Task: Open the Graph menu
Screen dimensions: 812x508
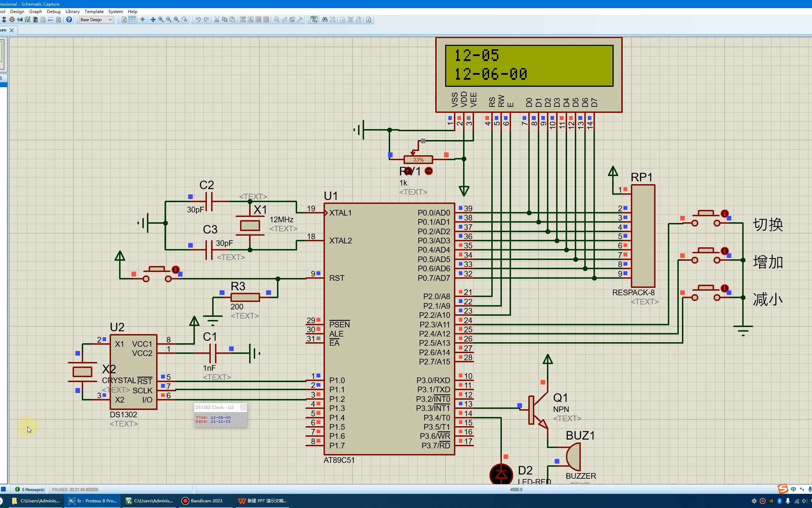Action: point(36,12)
